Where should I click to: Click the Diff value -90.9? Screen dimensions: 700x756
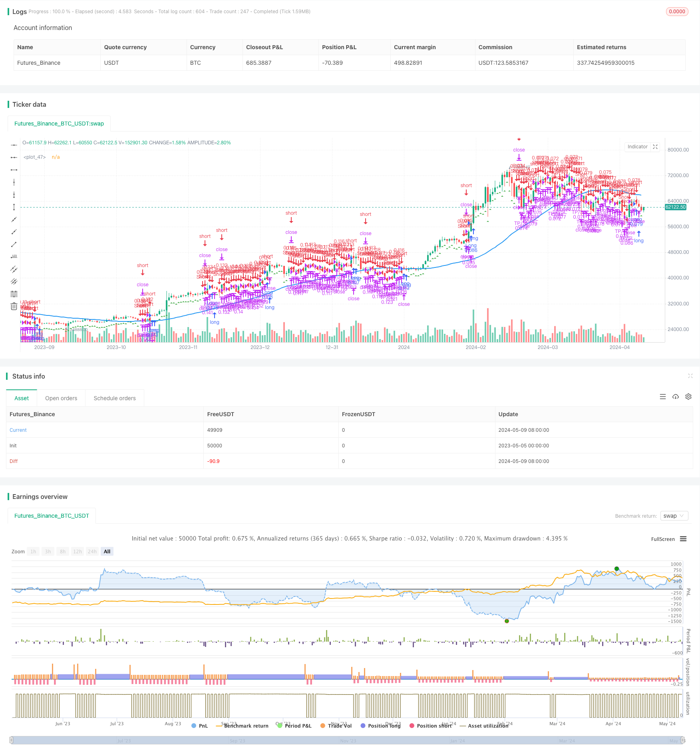coord(213,461)
